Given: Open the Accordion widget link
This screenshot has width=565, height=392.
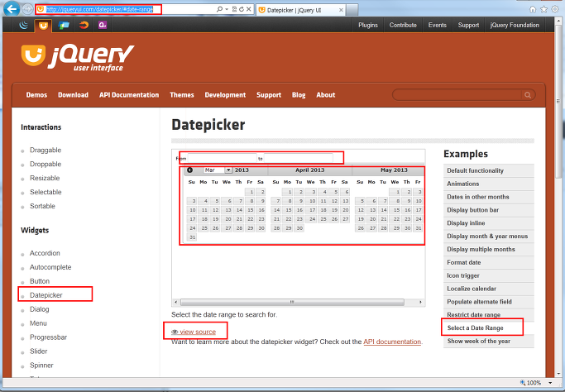Looking at the screenshot, I should point(45,253).
